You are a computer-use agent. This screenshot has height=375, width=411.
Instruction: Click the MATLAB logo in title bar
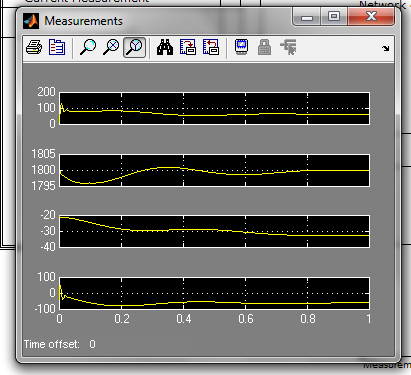coord(31,21)
